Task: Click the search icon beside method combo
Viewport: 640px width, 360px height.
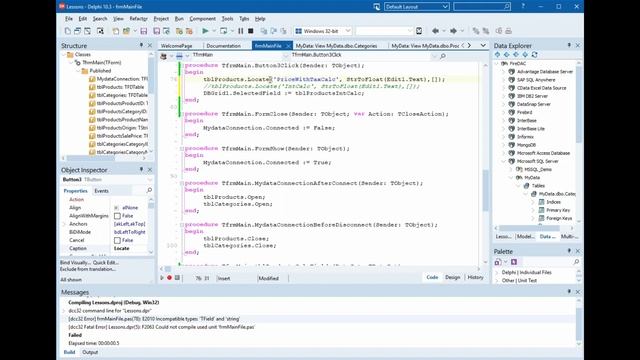Action: point(443,56)
